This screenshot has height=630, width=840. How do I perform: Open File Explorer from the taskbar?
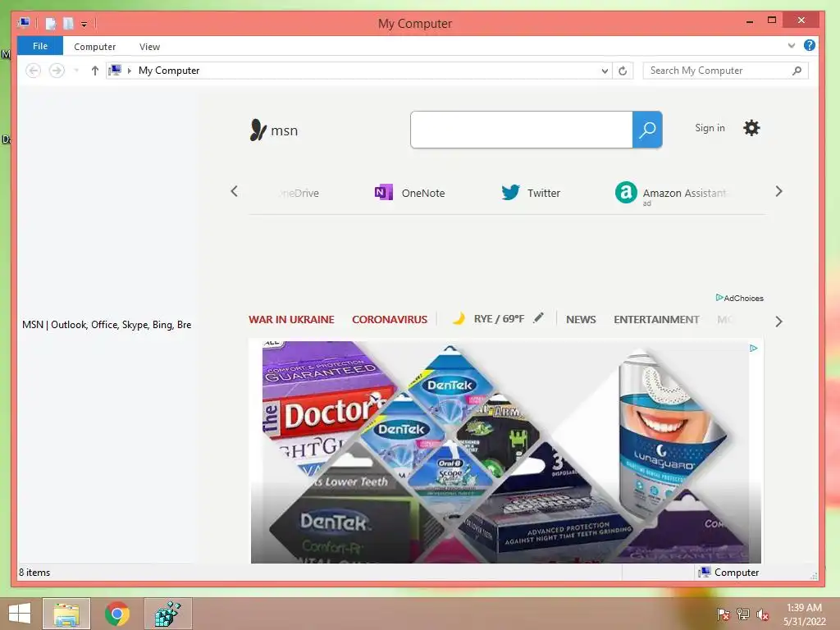(x=66, y=614)
